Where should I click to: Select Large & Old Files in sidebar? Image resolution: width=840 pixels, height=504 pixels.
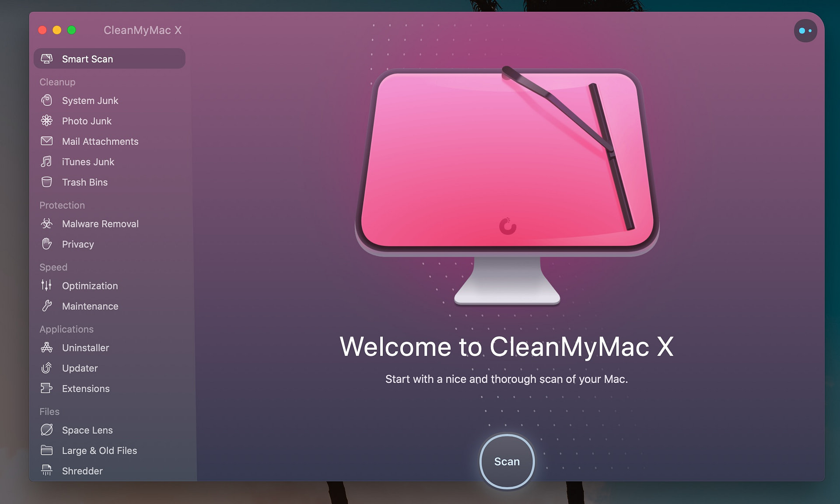click(x=99, y=450)
